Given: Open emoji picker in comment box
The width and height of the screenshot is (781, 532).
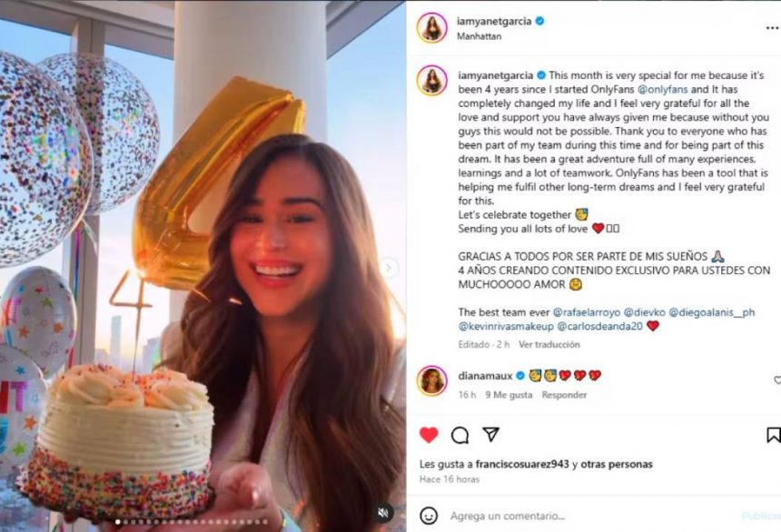Looking at the screenshot, I should click(429, 516).
